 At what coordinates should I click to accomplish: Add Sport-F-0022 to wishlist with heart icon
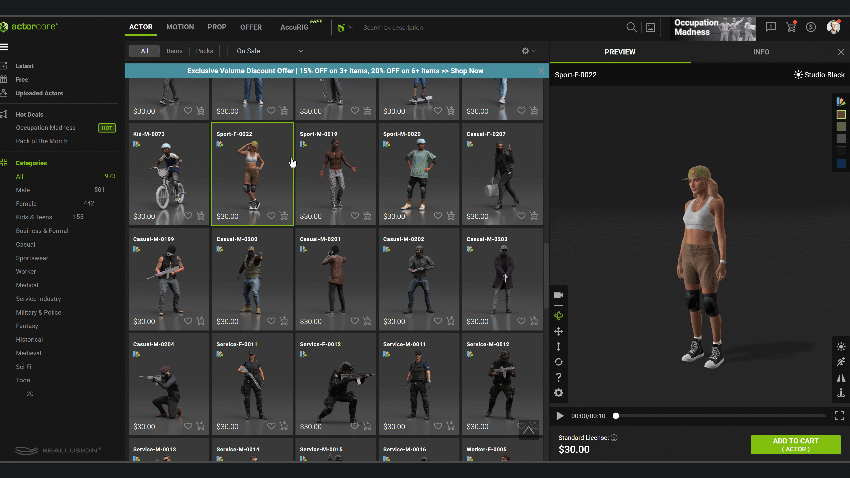[271, 215]
